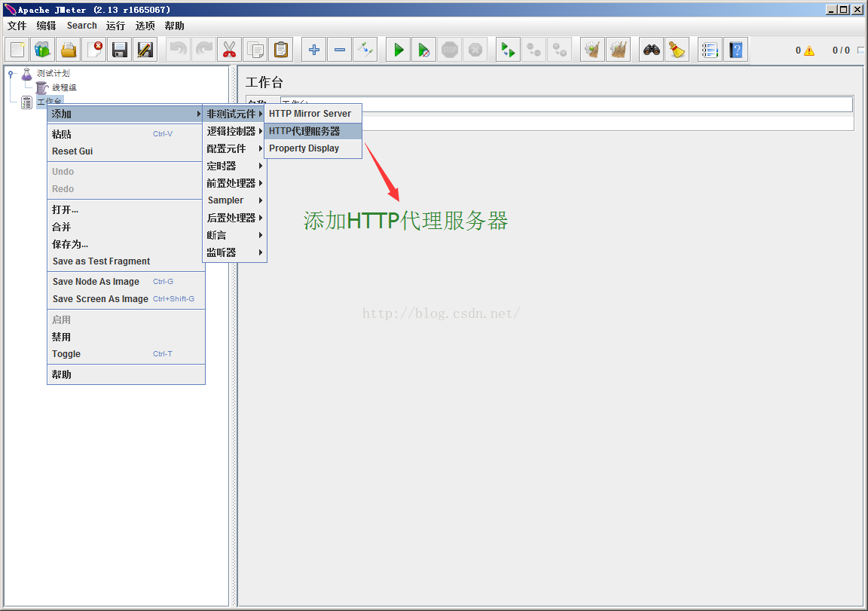This screenshot has width=868, height=611.
Task: Select Save Node As Image
Action: pos(126,282)
